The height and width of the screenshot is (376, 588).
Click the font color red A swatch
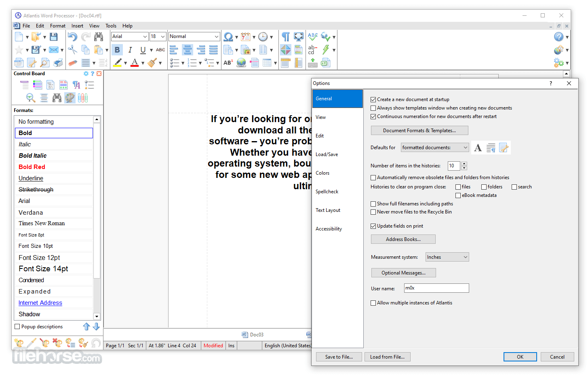point(135,63)
